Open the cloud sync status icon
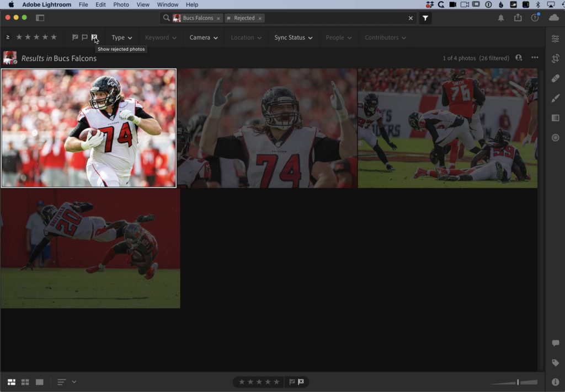Screen dimensions: 565x392 pos(554,18)
